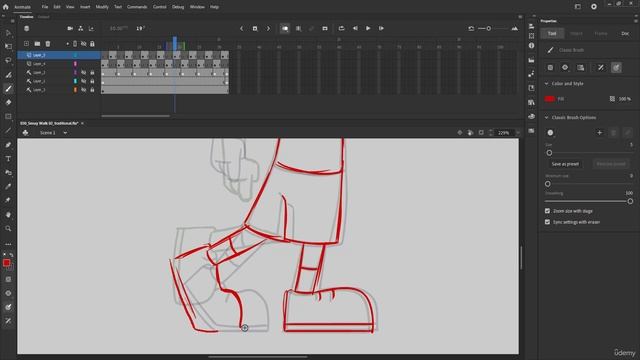The image size is (640, 360).
Task: Select the Hand tool
Action: pyautogui.click(x=8, y=215)
